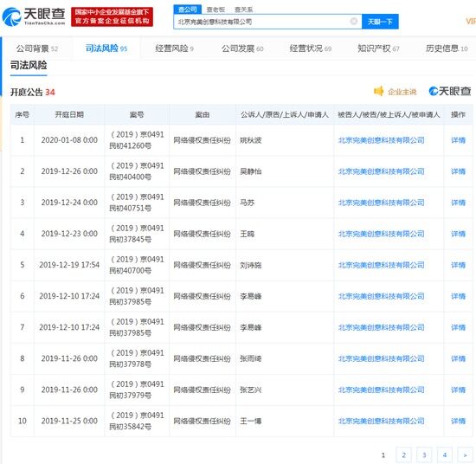
Task: Open the 知识产权 tab
Action: pos(378,48)
